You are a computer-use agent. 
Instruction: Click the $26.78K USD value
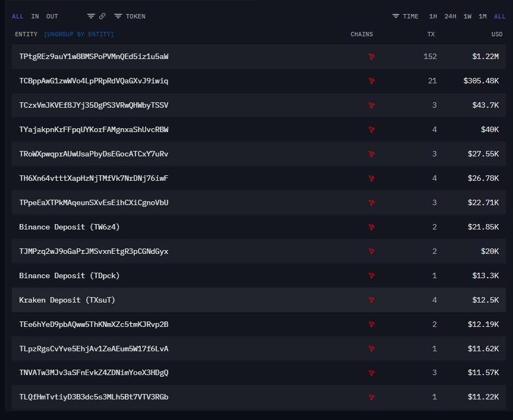pos(483,178)
